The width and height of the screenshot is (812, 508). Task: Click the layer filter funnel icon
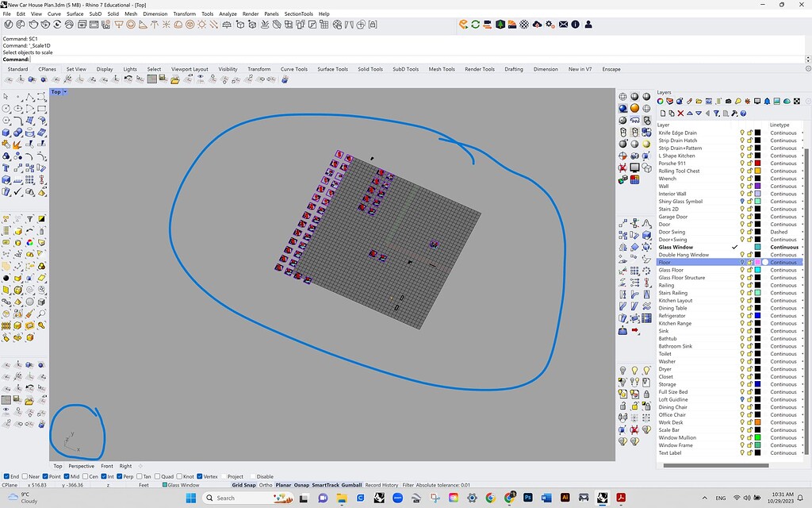click(x=717, y=114)
